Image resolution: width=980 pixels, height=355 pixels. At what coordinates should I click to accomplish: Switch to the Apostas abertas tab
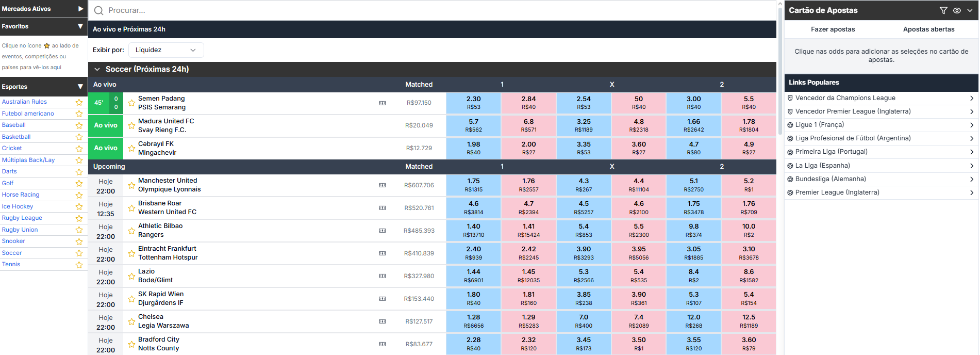928,29
